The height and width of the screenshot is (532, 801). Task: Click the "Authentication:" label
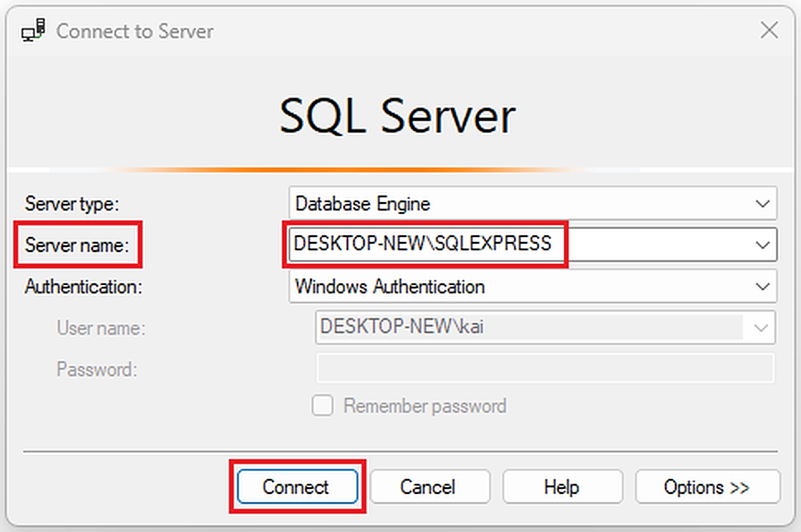point(84,287)
